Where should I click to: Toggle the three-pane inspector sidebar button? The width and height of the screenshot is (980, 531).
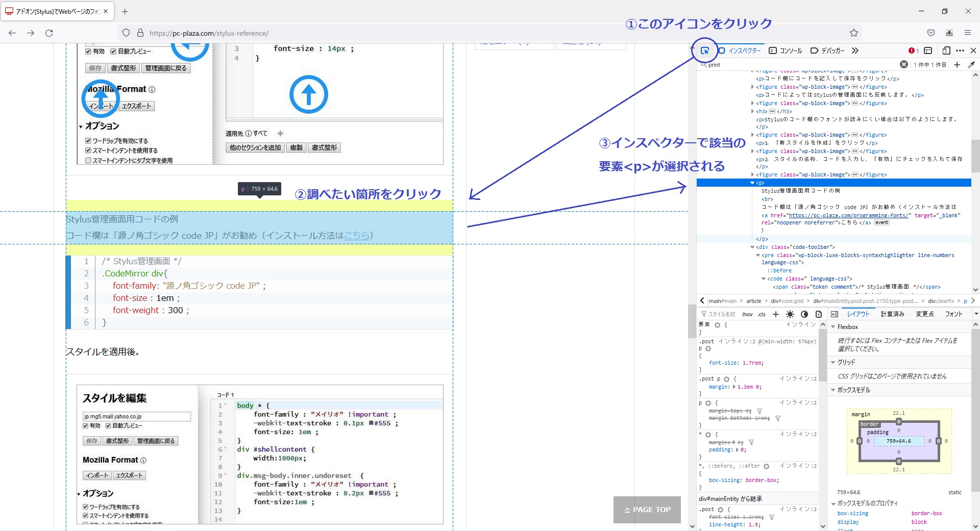tap(835, 314)
